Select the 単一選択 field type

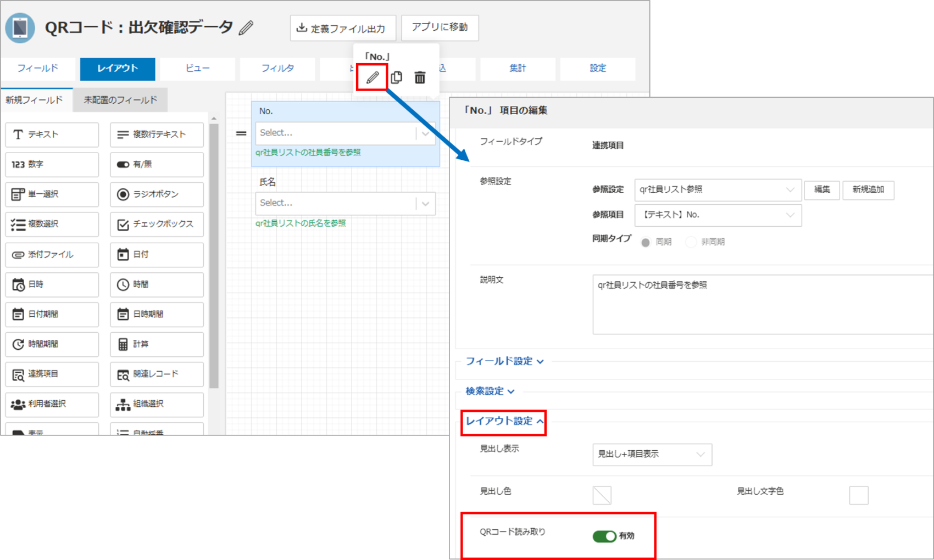[x=52, y=194]
